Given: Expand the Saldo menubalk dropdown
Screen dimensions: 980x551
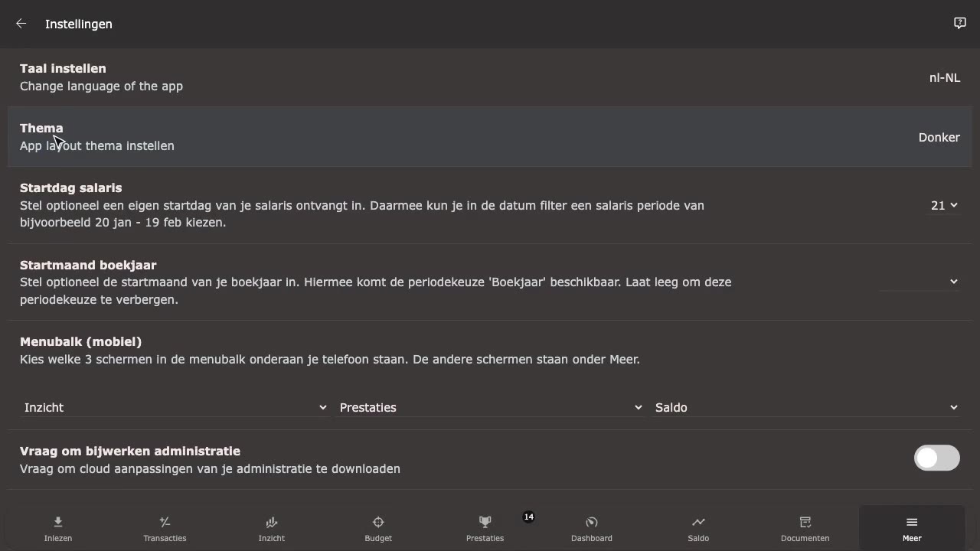Looking at the screenshot, I should coord(806,407).
